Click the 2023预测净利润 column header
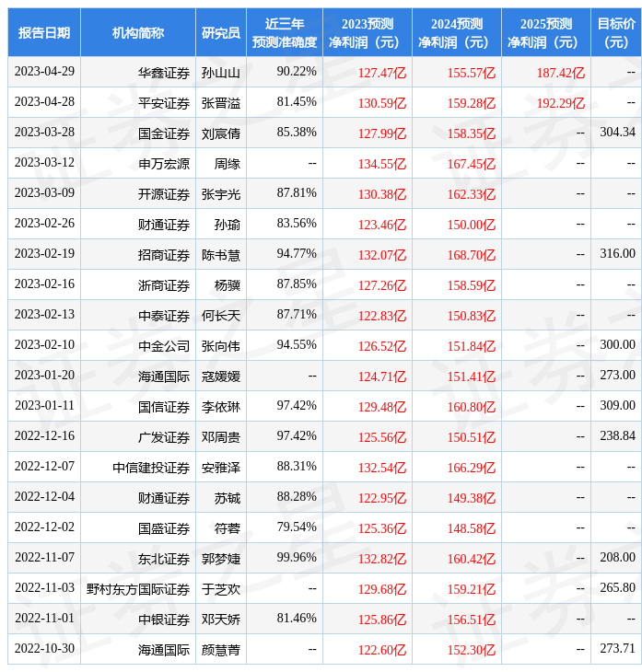The image size is (642, 672). click(x=368, y=33)
